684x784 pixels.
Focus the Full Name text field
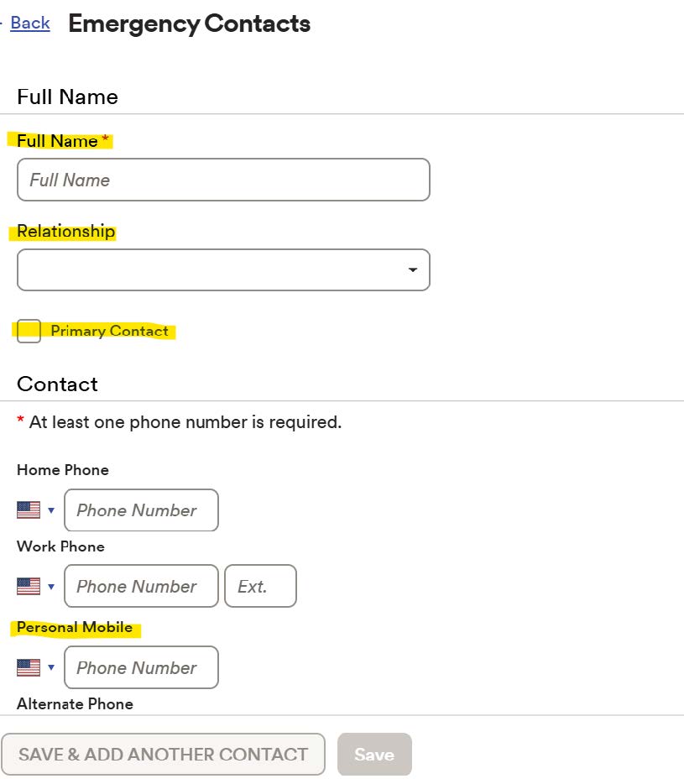point(223,180)
